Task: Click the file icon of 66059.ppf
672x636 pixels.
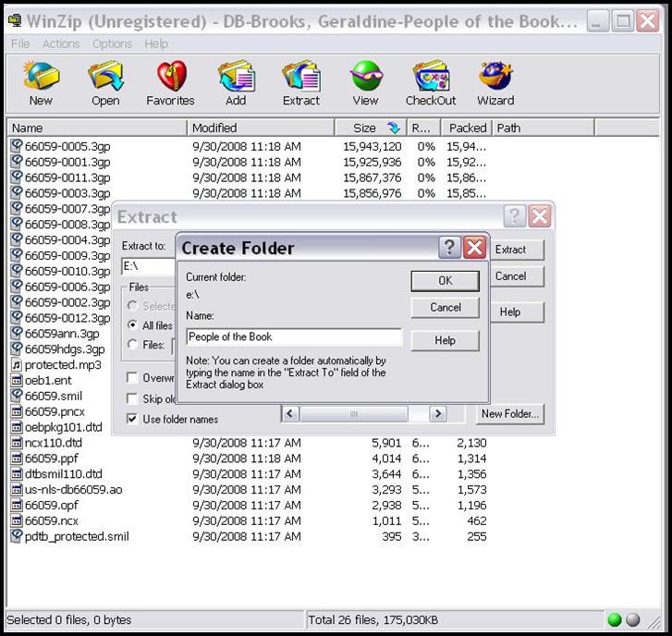Action: 17,459
